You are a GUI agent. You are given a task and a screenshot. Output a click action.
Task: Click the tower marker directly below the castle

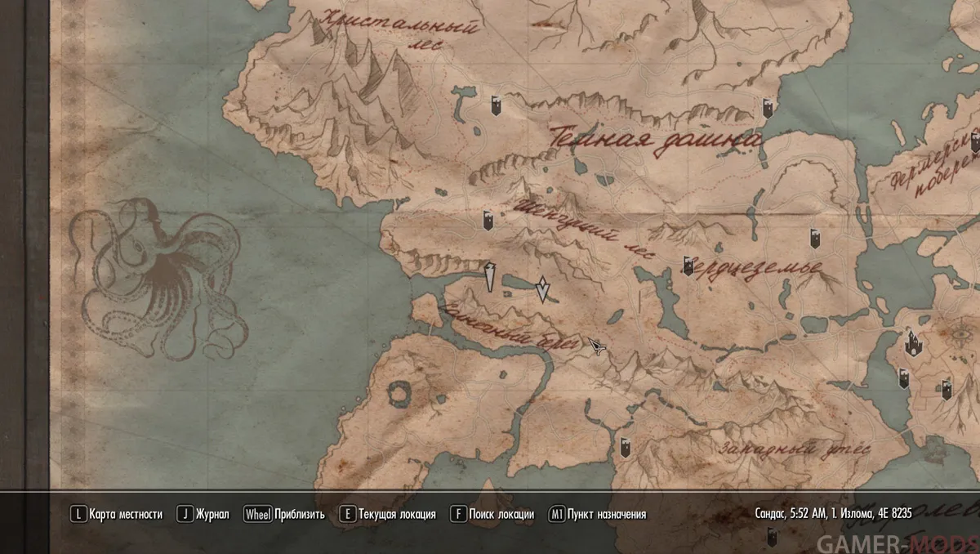pyautogui.click(x=904, y=378)
